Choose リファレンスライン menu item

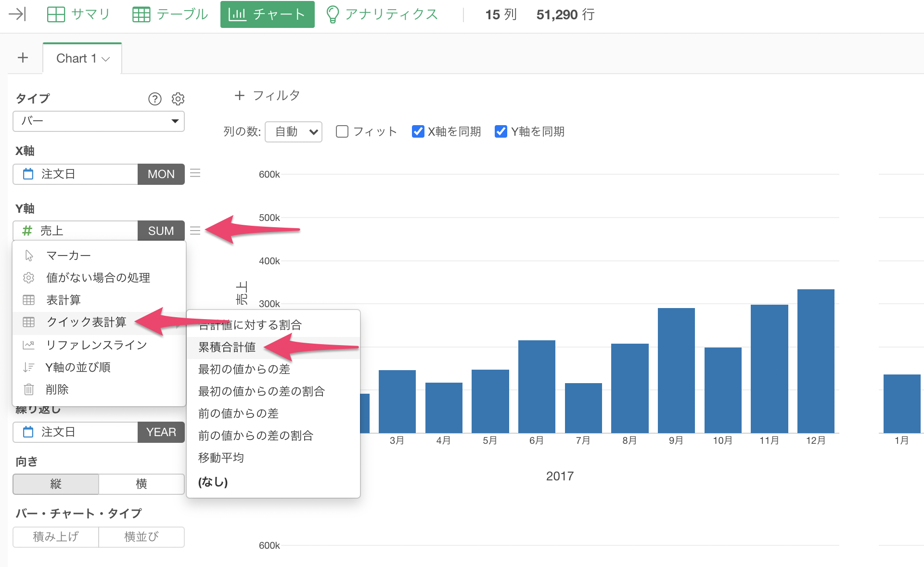point(99,345)
